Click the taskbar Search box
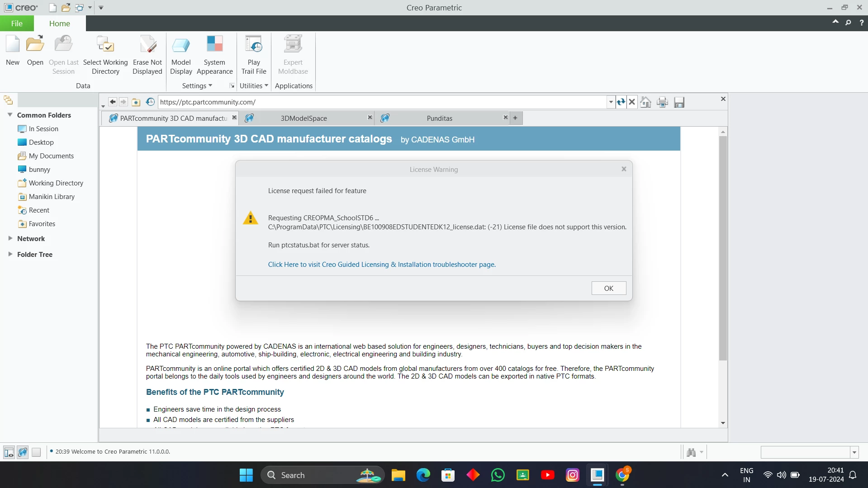Viewport: 868px width, 488px height. point(323,475)
